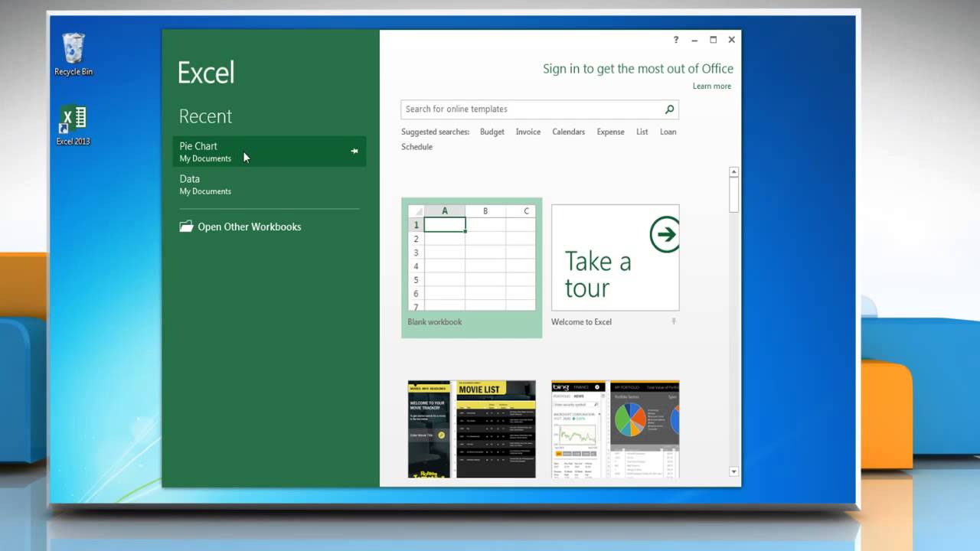Select the List suggested search
Screen dimensions: 980x551
coord(642,132)
